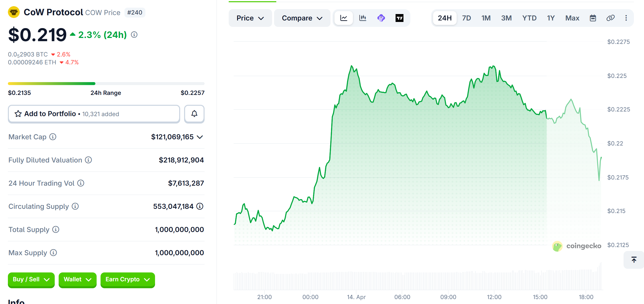The image size is (644, 304).
Task: Show Market Cap info tooltip icon
Action: point(53,137)
